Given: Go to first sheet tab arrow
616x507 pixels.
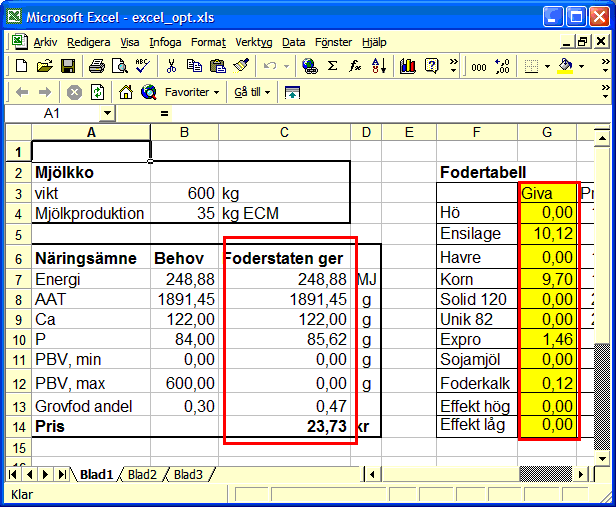Looking at the screenshot, I should click(13, 474).
